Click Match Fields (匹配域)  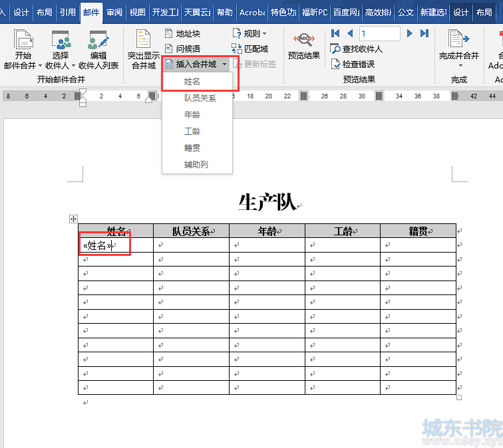click(x=250, y=49)
